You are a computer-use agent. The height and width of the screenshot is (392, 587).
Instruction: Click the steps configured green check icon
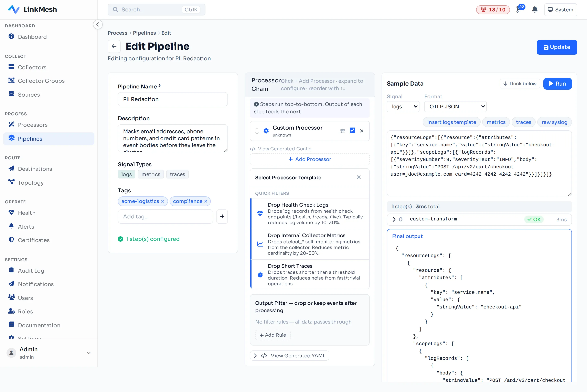click(x=120, y=239)
